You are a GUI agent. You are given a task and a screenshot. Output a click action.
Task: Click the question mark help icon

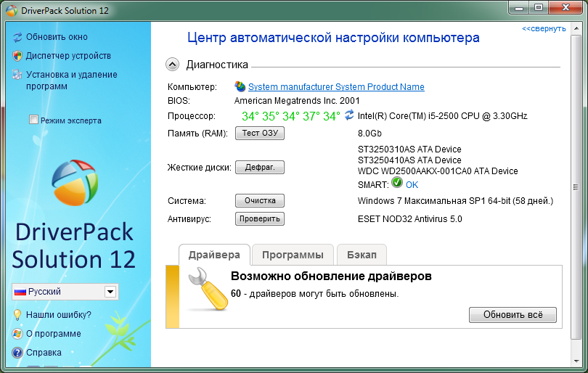click(17, 353)
